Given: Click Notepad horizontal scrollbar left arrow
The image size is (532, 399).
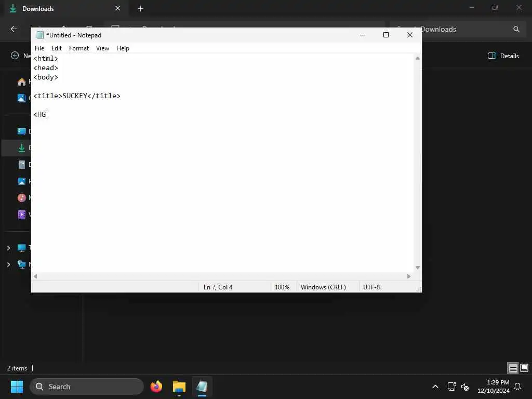Looking at the screenshot, I should (35, 276).
